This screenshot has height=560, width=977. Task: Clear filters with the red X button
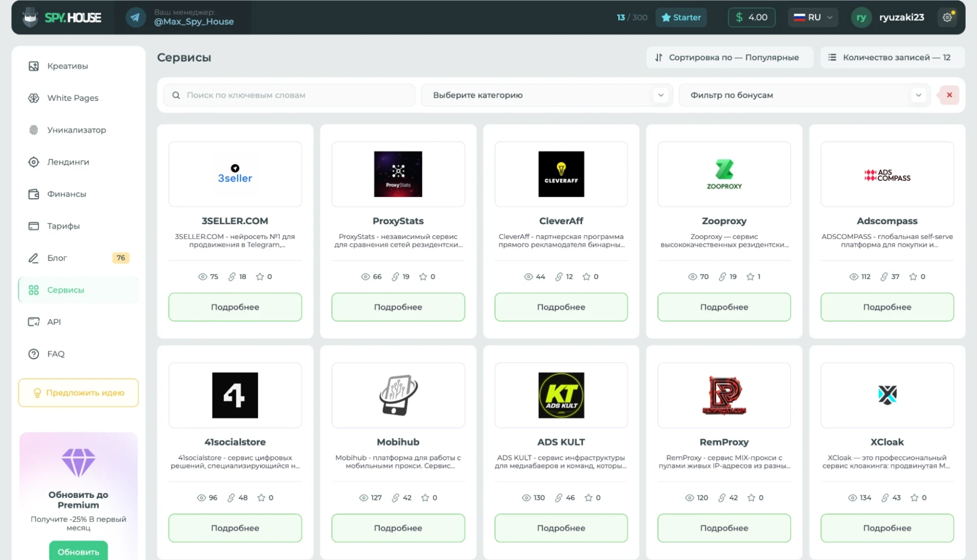949,95
